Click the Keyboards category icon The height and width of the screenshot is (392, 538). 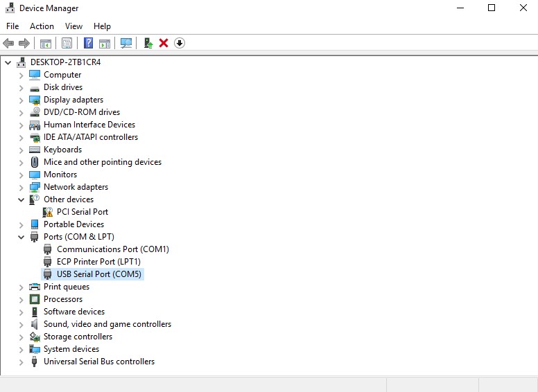click(35, 150)
